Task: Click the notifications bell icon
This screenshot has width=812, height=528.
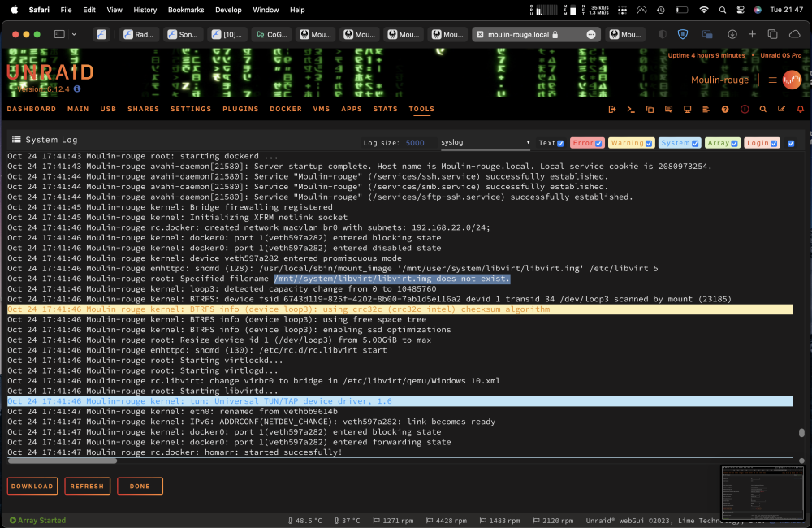Action: pyautogui.click(x=800, y=110)
